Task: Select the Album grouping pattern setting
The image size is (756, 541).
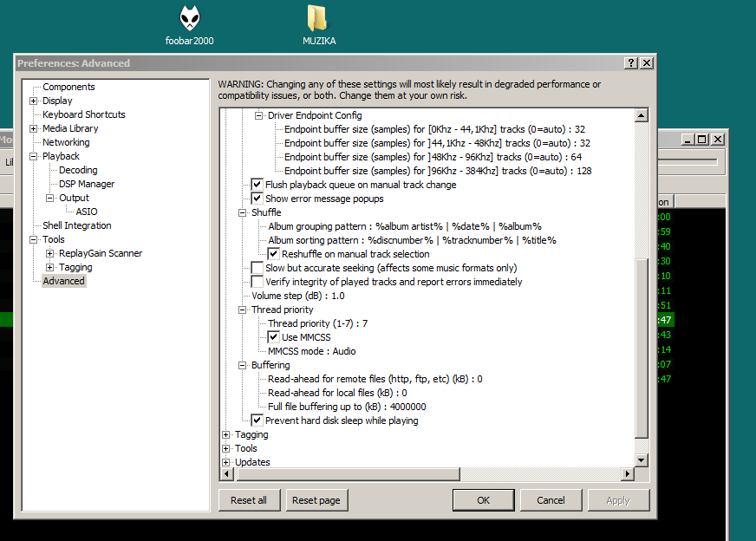Action: click(x=405, y=226)
